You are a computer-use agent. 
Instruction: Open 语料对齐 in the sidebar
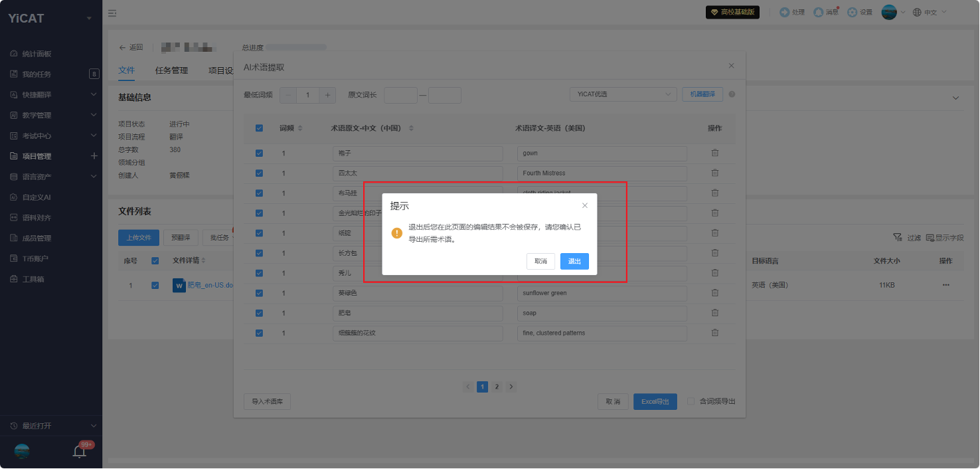[37, 218]
